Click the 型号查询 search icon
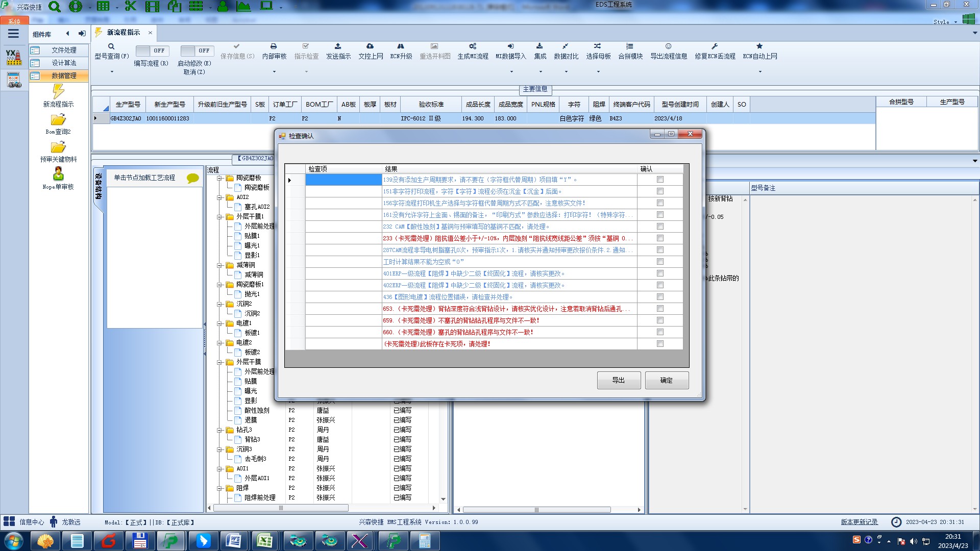Viewport: 980px width, 551px height. pyautogui.click(x=111, y=46)
